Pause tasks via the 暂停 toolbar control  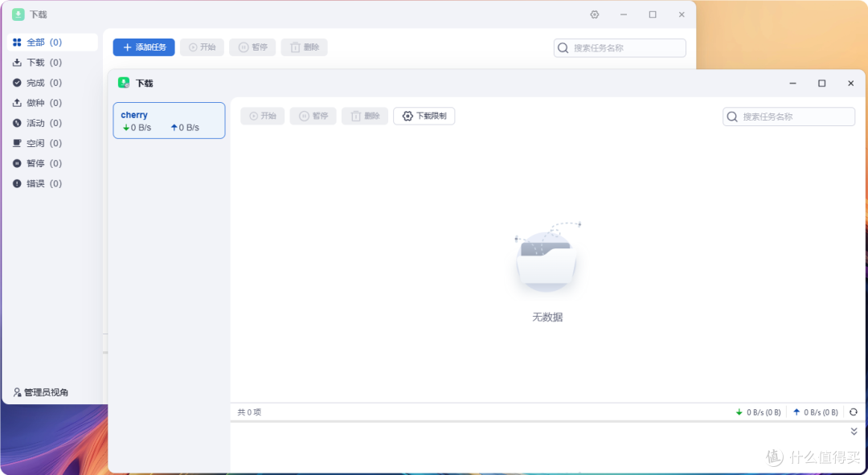coord(313,116)
